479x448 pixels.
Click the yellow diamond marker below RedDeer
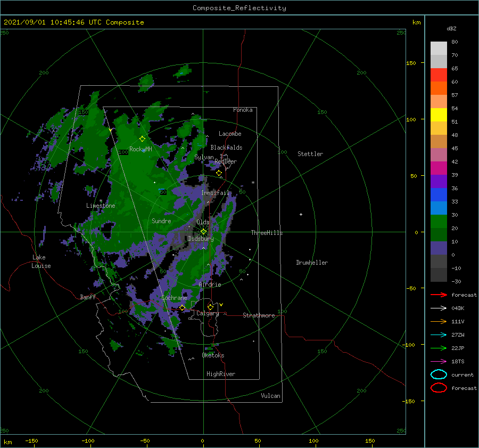pos(219,173)
